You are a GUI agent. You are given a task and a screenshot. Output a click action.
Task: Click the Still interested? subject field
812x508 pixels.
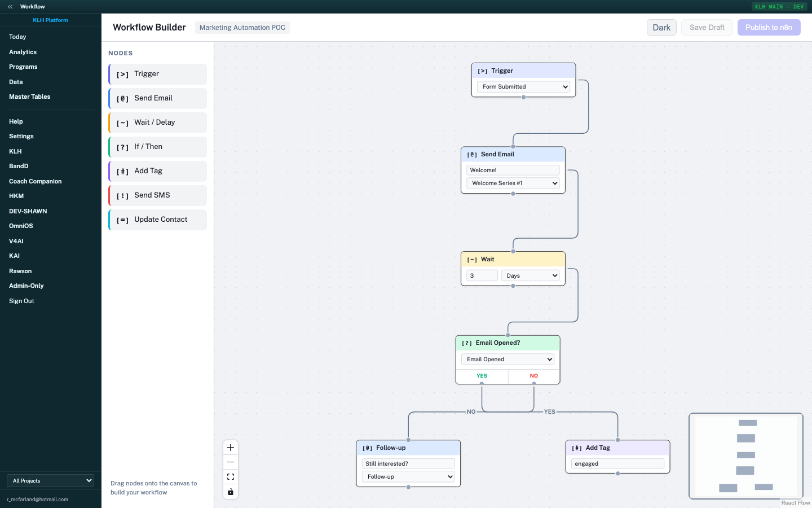pyautogui.click(x=408, y=463)
